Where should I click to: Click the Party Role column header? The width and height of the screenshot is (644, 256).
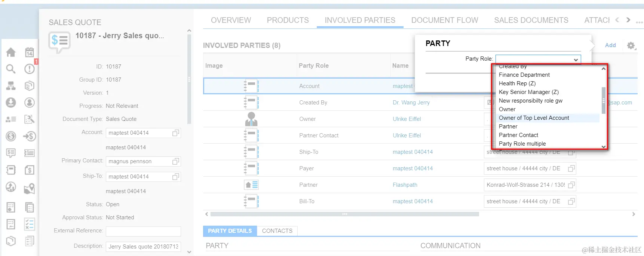313,65
